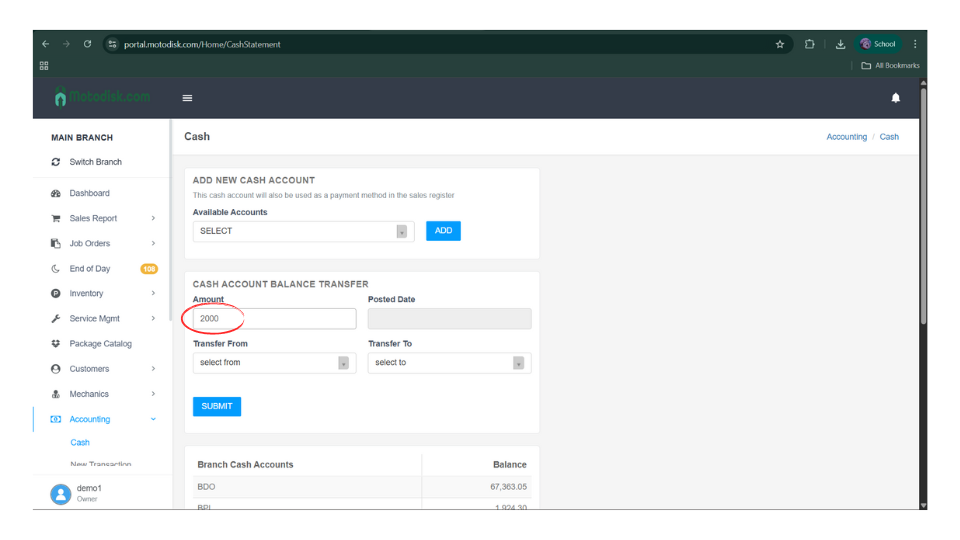Screen dimensions: 960x540
Task: Open browser extensions puzzle icon
Action: [810, 44]
